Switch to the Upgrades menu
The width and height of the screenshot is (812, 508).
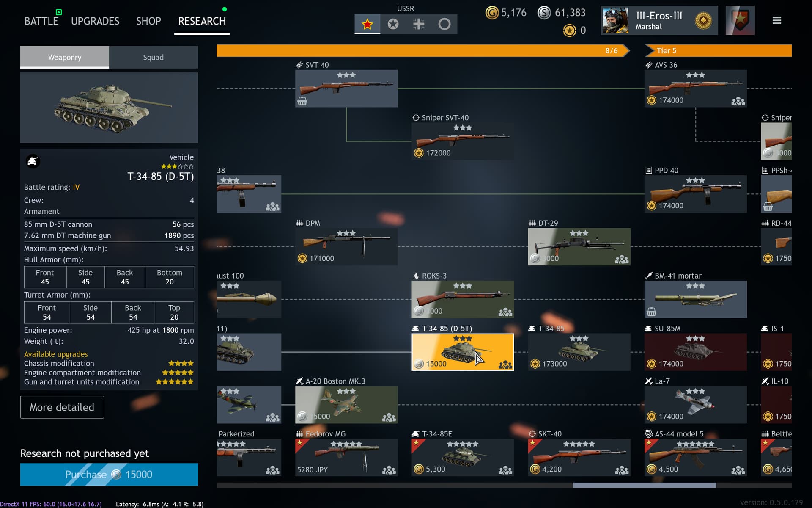(x=95, y=21)
